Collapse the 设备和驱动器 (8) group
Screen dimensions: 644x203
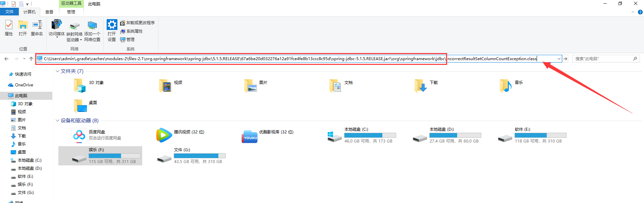(x=57, y=121)
